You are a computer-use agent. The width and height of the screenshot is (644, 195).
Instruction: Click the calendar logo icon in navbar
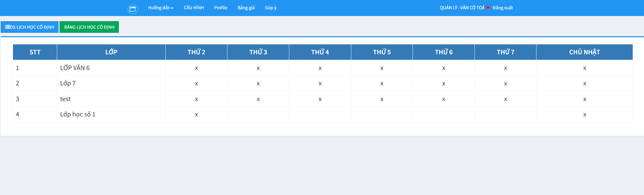pyautogui.click(x=133, y=9)
